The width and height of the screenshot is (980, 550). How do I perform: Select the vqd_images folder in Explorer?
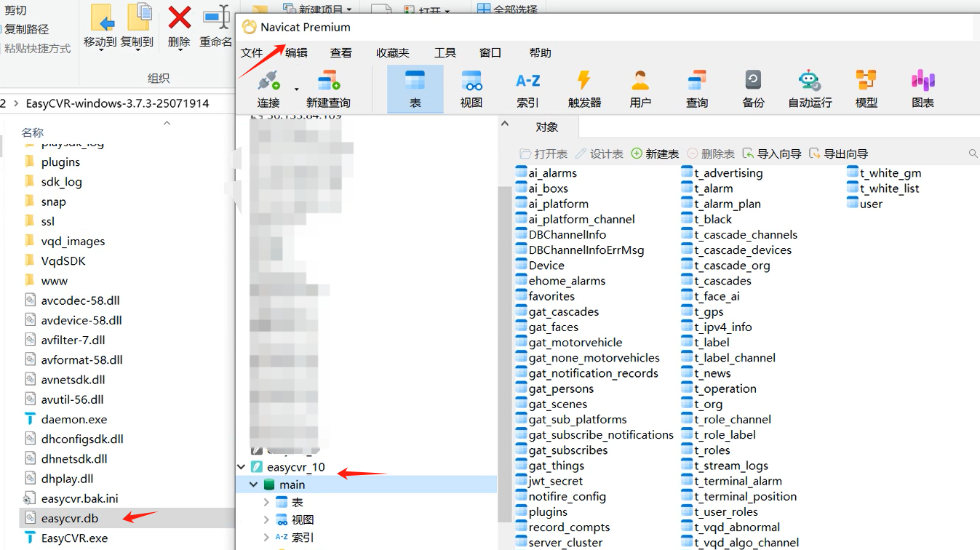coord(73,241)
